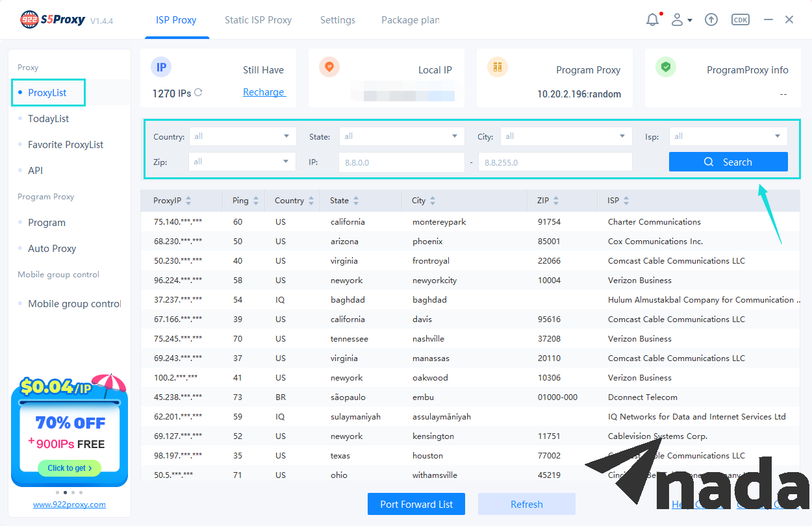
Task: Sort table by Ping column arrows
Action: (x=256, y=201)
